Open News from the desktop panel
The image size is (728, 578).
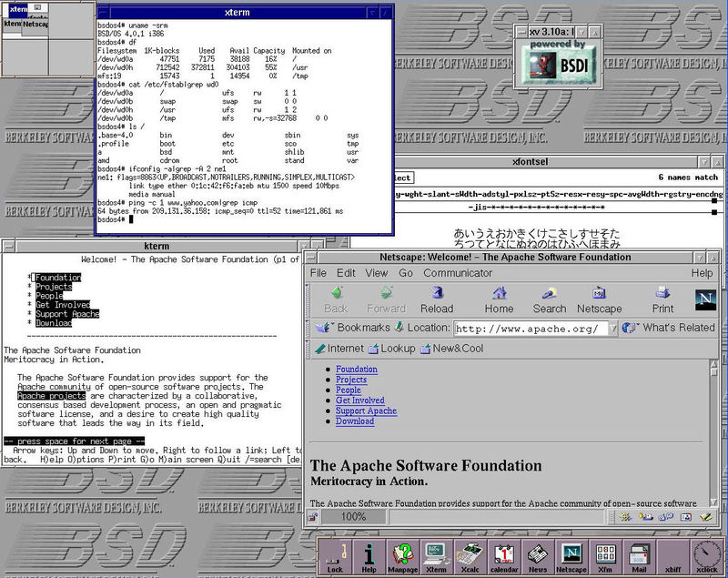(x=538, y=557)
